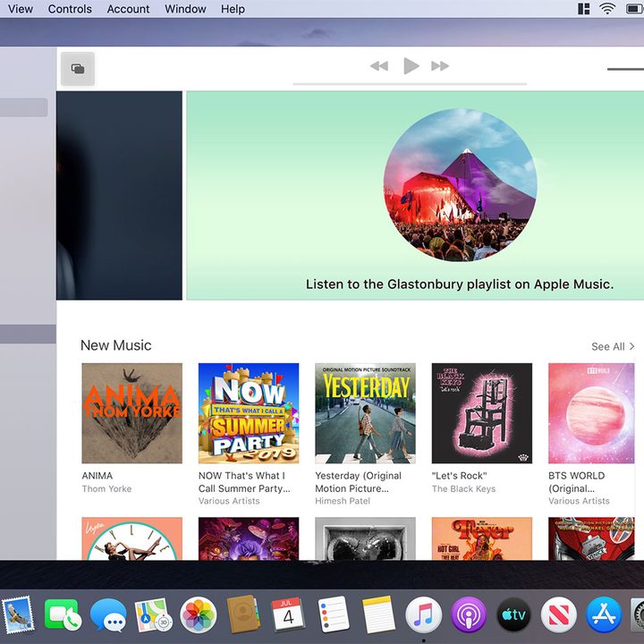
Task: Open the Kylie clock album cover
Action: pyautogui.click(x=131, y=538)
